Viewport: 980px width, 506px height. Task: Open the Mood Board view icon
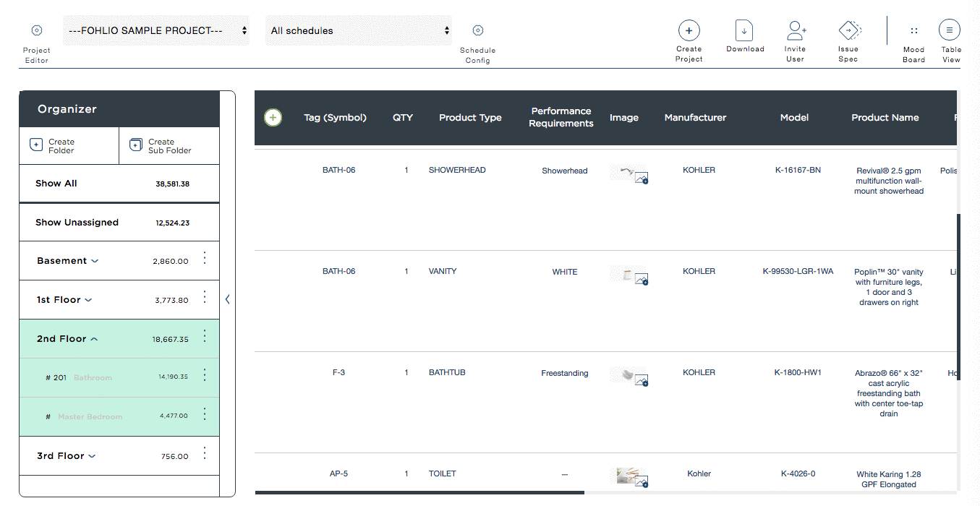pos(914,30)
